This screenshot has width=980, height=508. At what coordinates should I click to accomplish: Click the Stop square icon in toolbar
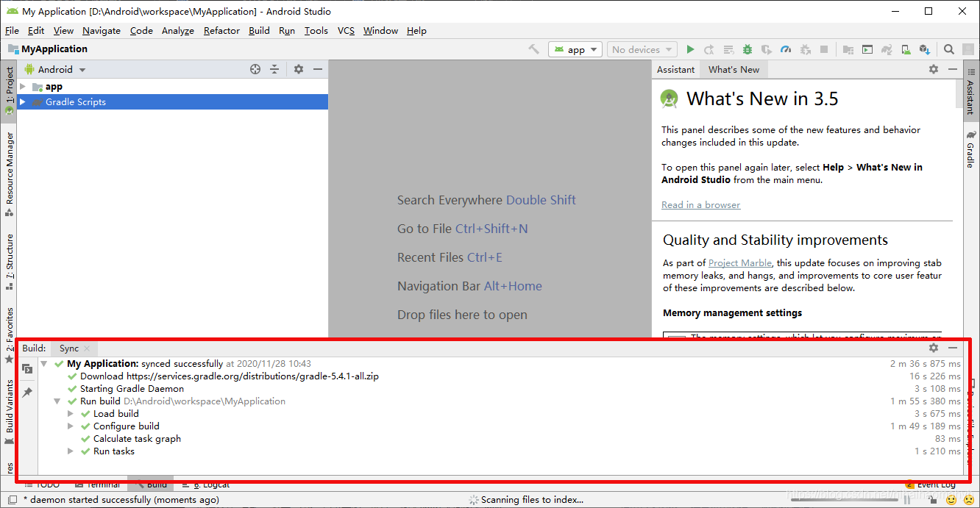point(824,49)
